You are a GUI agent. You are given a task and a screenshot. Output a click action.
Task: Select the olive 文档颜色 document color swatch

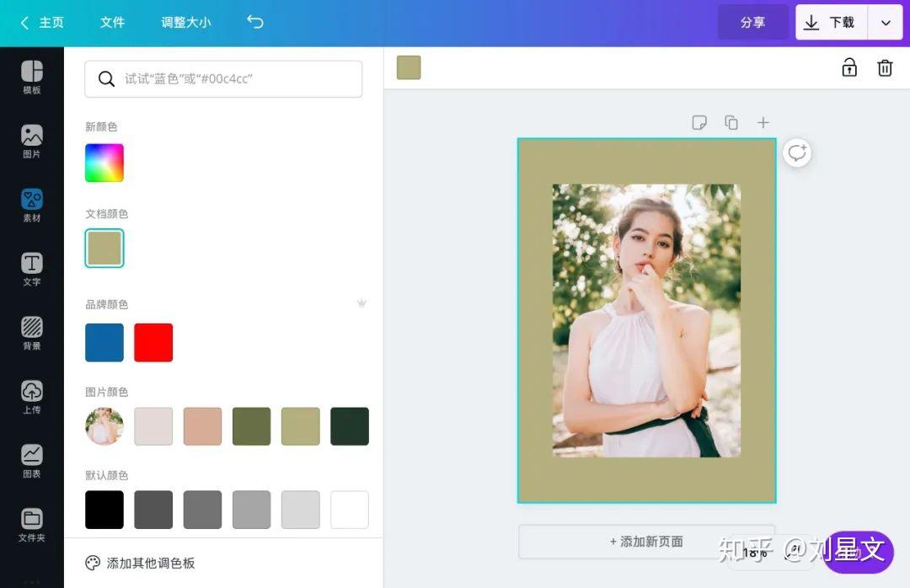coord(104,248)
